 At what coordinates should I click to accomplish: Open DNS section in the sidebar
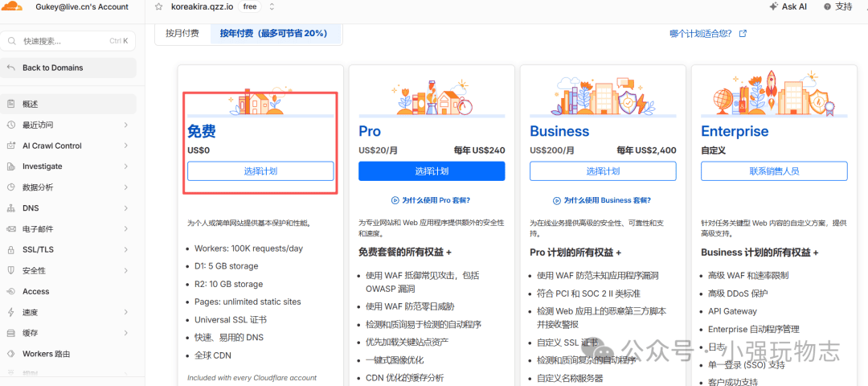tap(68, 208)
